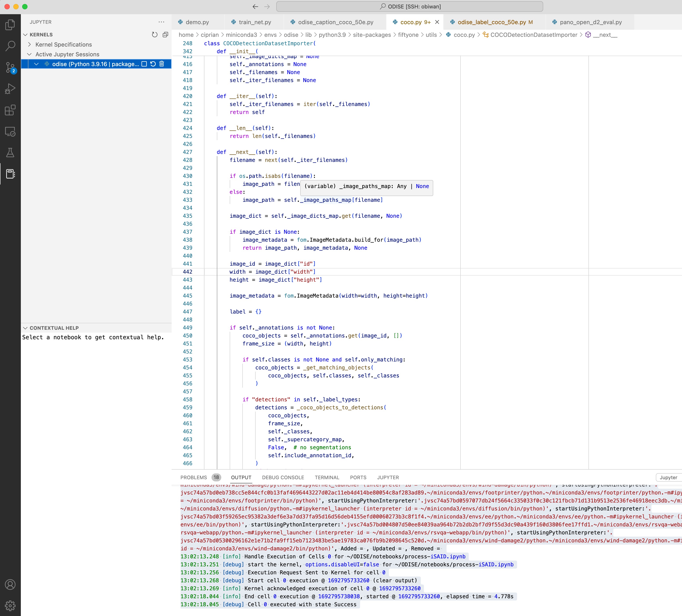Shut down the odise session via trash icon

point(162,64)
